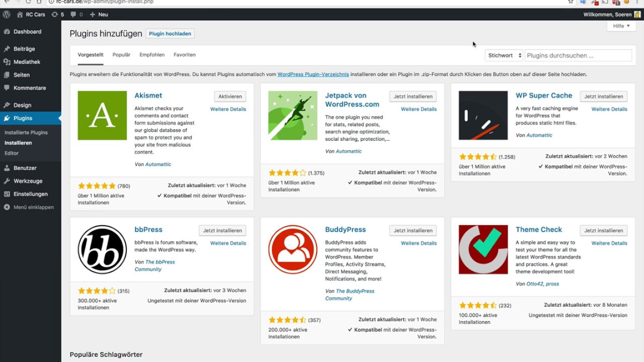The height and width of the screenshot is (362, 644).
Task: Switch to the Empfohlen tab
Action: (x=152, y=55)
